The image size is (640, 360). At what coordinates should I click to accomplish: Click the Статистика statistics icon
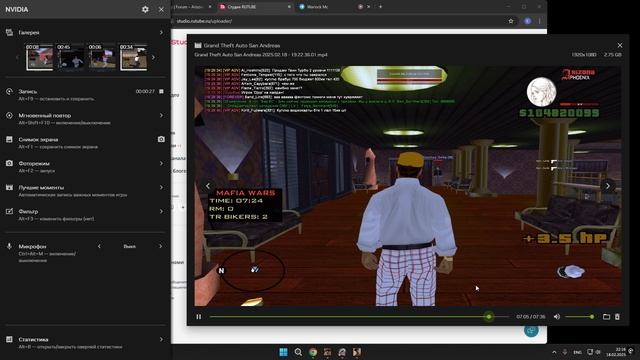9,339
